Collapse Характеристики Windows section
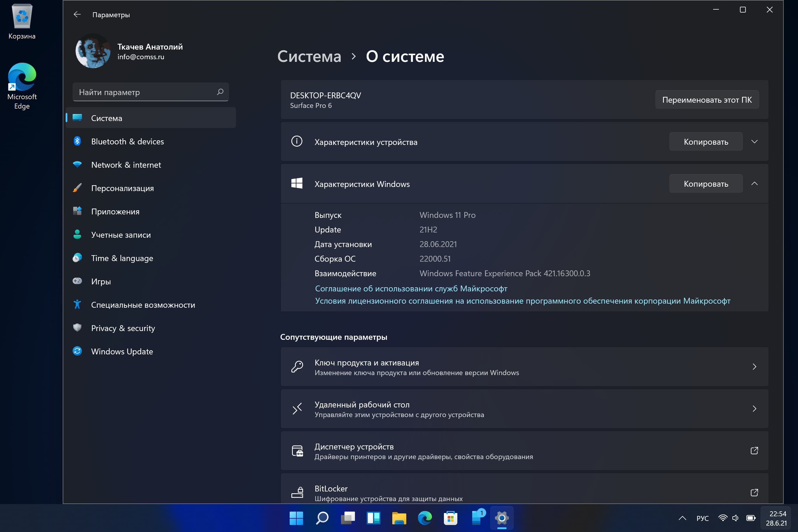The image size is (798, 532). [x=754, y=183]
